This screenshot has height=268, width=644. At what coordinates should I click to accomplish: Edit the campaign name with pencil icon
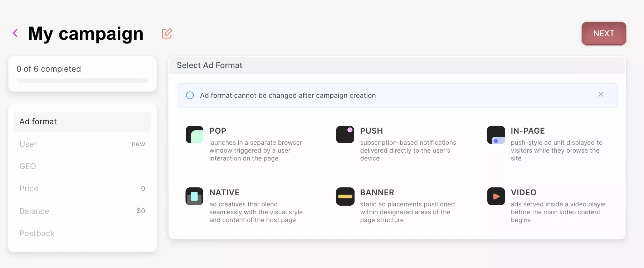coord(167,33)
